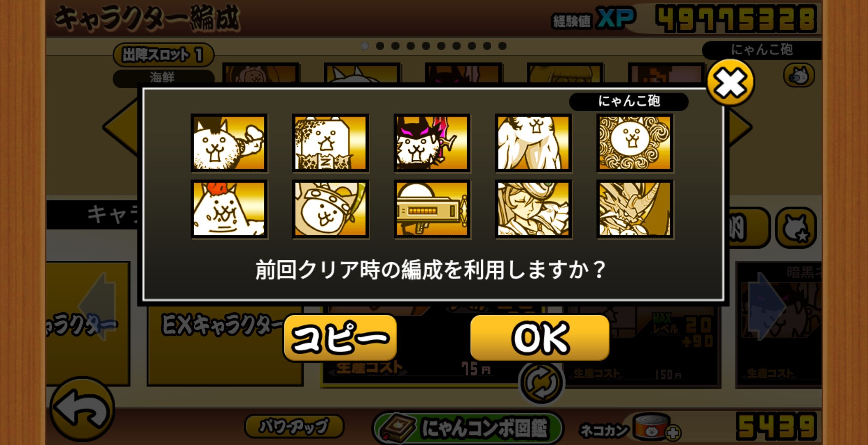The image size is (868, 445).
Task: Choose the muscular legs cat unit icon
Action: point(533,143)
